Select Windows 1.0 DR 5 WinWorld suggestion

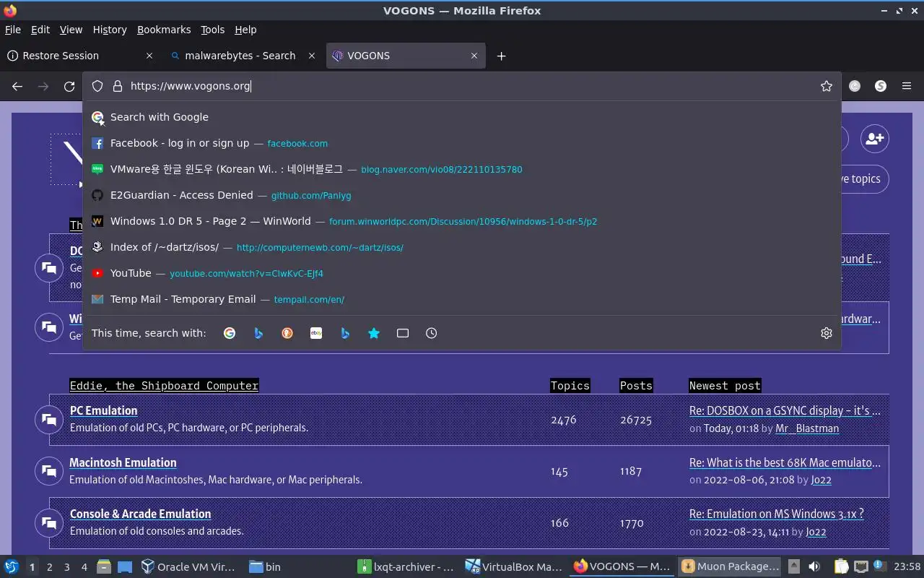point(462,221)
